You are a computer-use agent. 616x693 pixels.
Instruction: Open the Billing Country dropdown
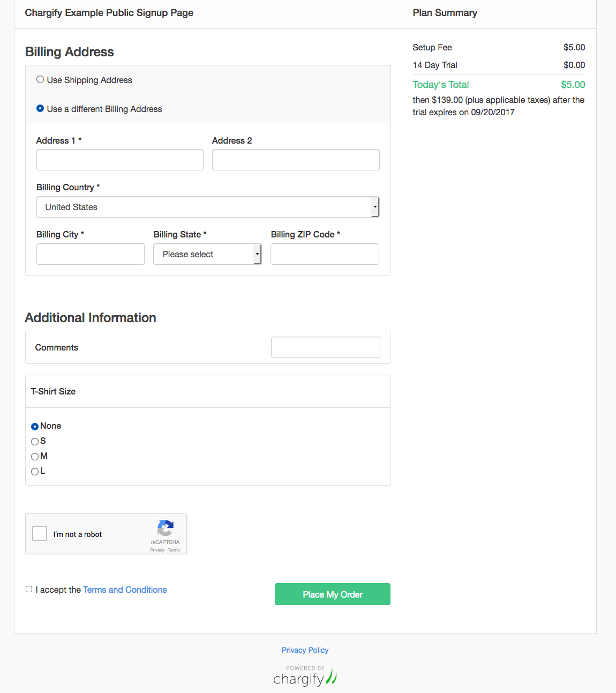pyautogui.click(x=207, y=207)
